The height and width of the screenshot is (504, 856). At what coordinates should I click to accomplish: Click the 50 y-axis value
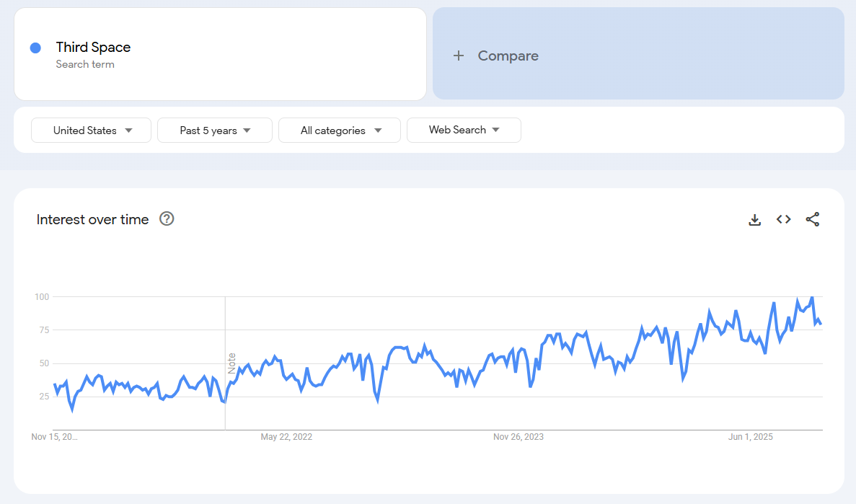pos(44,363)
